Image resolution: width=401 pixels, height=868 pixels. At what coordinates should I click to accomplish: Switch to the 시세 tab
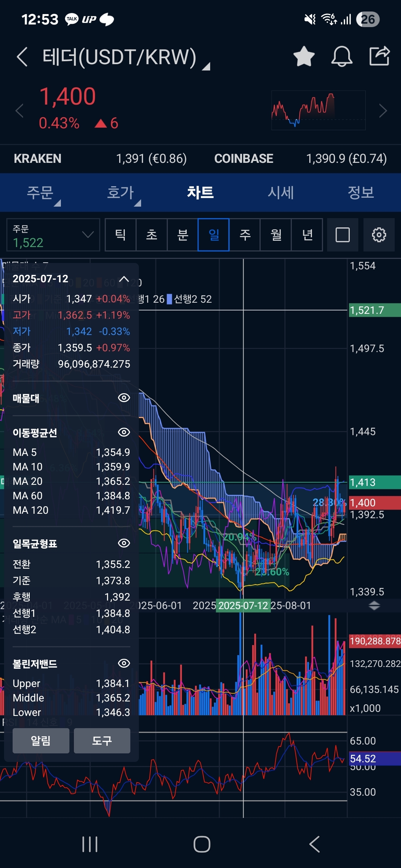(x=281, y=193)
